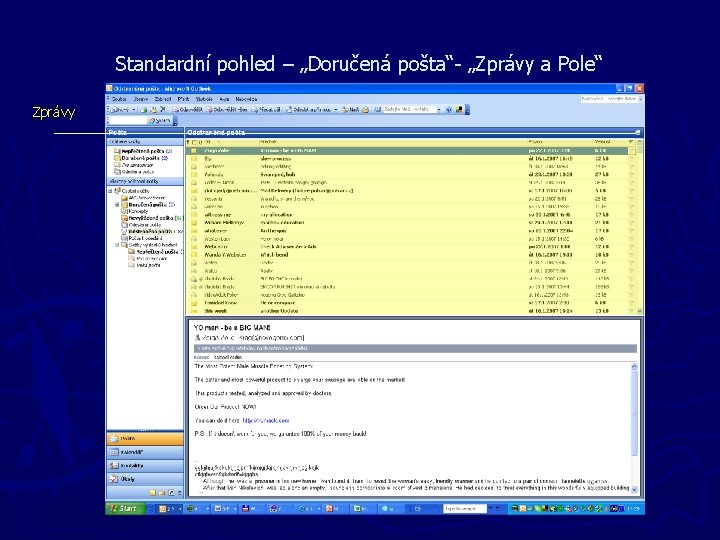Click the gray info bar in reading pane
720x540 pixels.
click(x=415, y=349)
